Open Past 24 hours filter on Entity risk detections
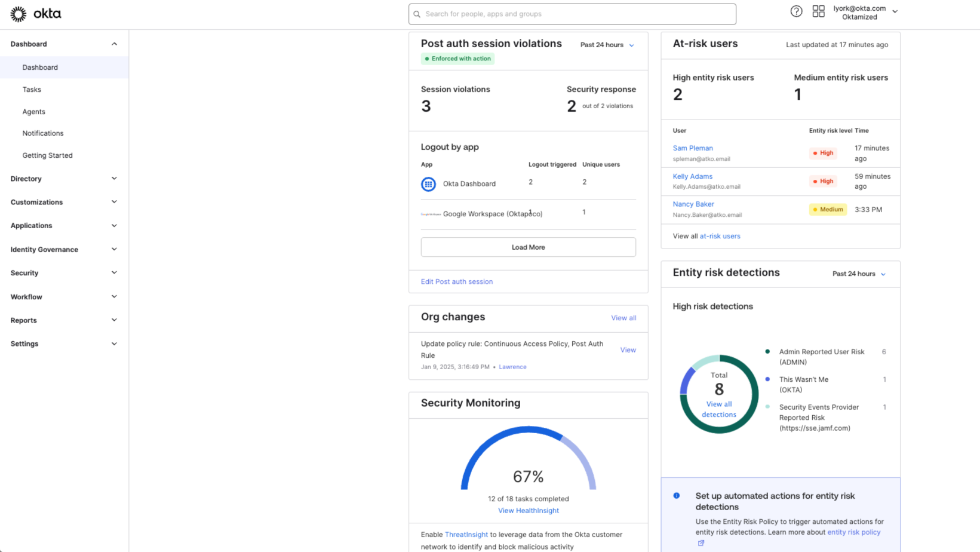The height and width of the screenshot is (552, 980). click(x=859, y=274)
